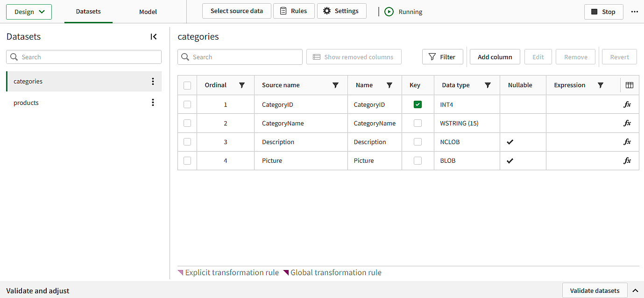This screenshot has width=644, height=298.
Task: Check the Key checkbox for CategoryName
Action: (418, 123)
